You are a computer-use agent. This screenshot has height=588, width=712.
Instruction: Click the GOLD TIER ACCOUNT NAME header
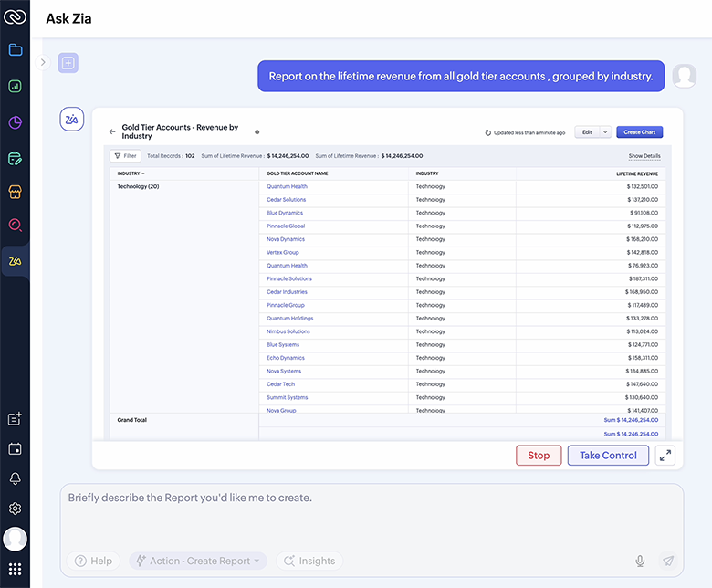pos(297,173)
